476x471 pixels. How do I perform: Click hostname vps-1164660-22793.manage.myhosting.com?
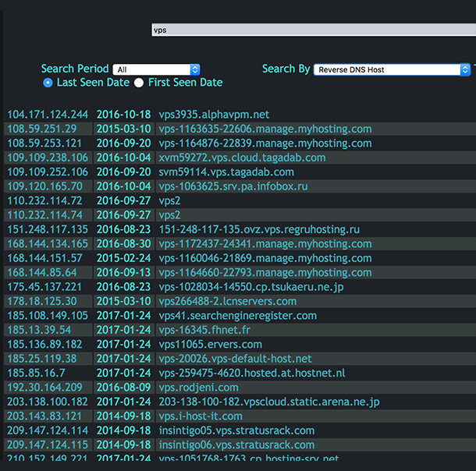[x=265, y=273]
